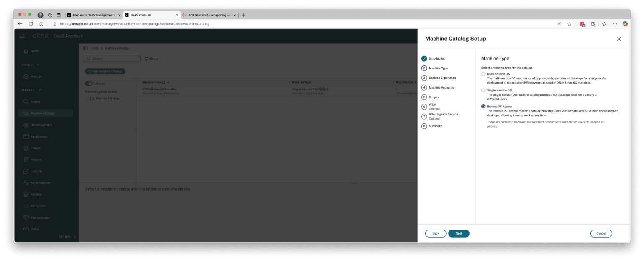Select the Multi-session OS radio button

pos(483,73)
